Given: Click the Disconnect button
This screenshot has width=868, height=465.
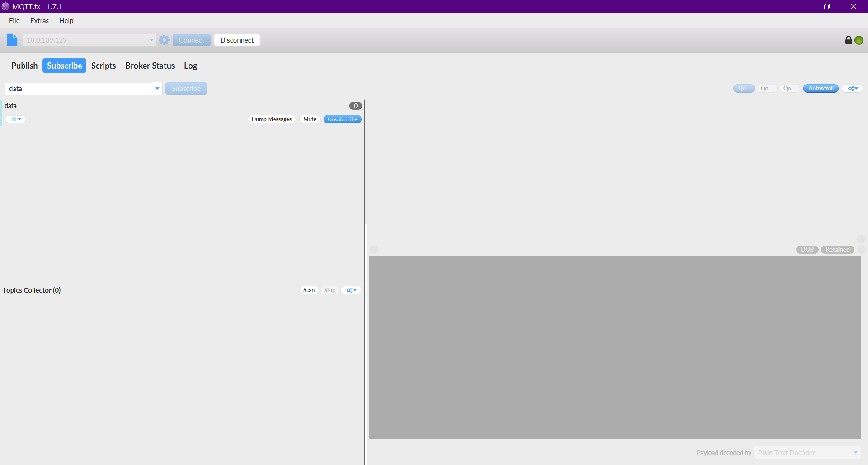Looking at the screenshot, I should 237,40.
